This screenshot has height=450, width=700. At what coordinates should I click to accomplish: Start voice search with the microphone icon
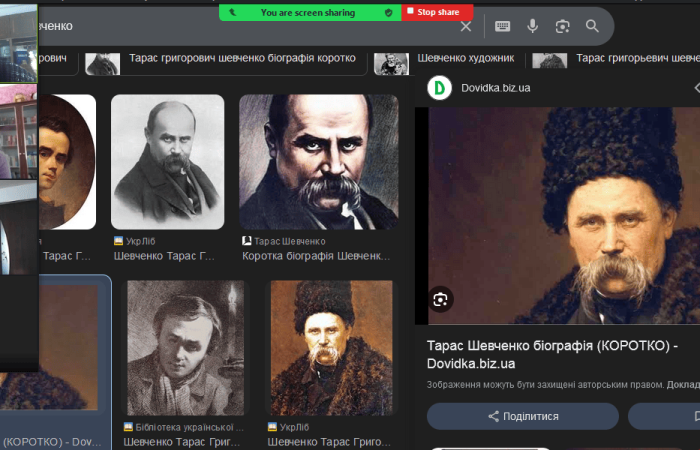[x=533, y=26]
